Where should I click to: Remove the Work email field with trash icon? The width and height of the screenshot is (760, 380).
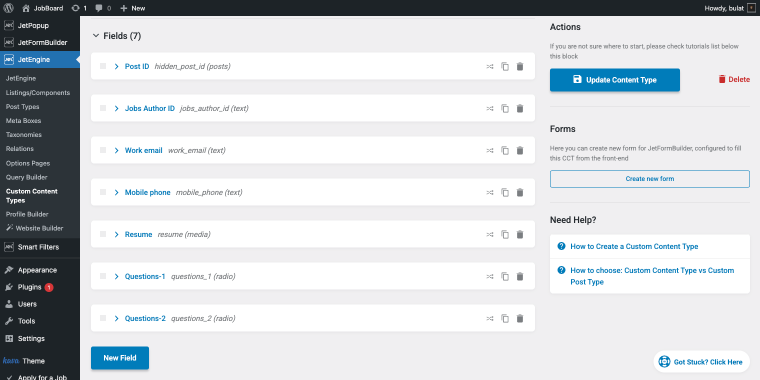click(x=520, y=151)
